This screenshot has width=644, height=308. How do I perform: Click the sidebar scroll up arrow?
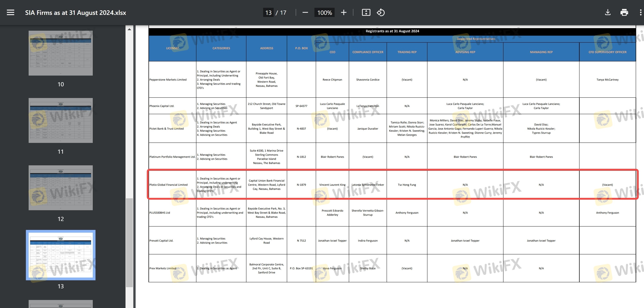pyautogui.click(x=129, y=30)
